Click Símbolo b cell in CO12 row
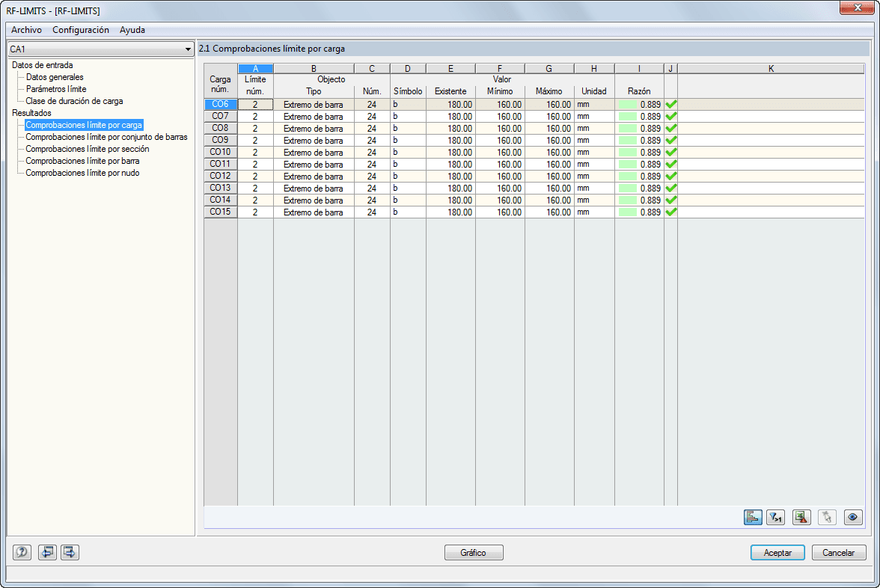The image size is (880, 588). pos(408,177)
